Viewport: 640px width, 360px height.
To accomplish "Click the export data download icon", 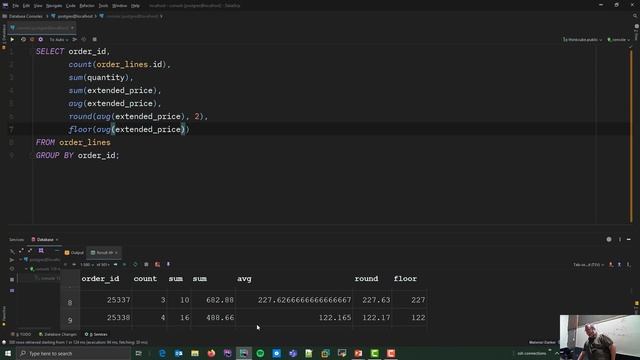I will [611, 265].
